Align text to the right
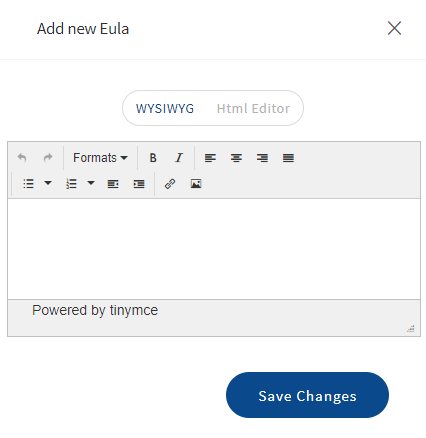The image size is (426, 438). [x=262, y=158]
